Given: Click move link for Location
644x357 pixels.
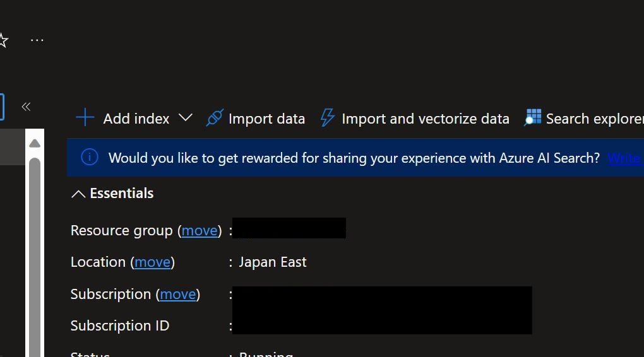Looking at the screenshot, I should pyautogui.click(x=152, y=262).
